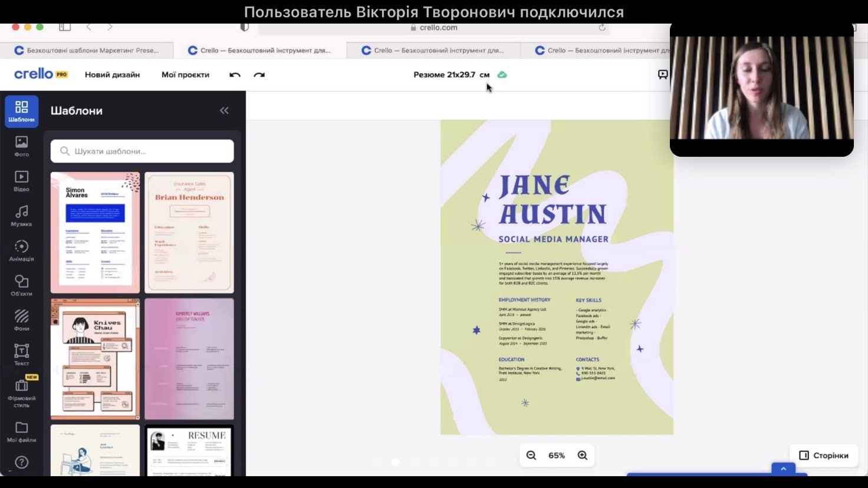Open the Шаблони templates sidebar tab
The width and height of the screenshot is (868, 488).
(x=22, y=111)
